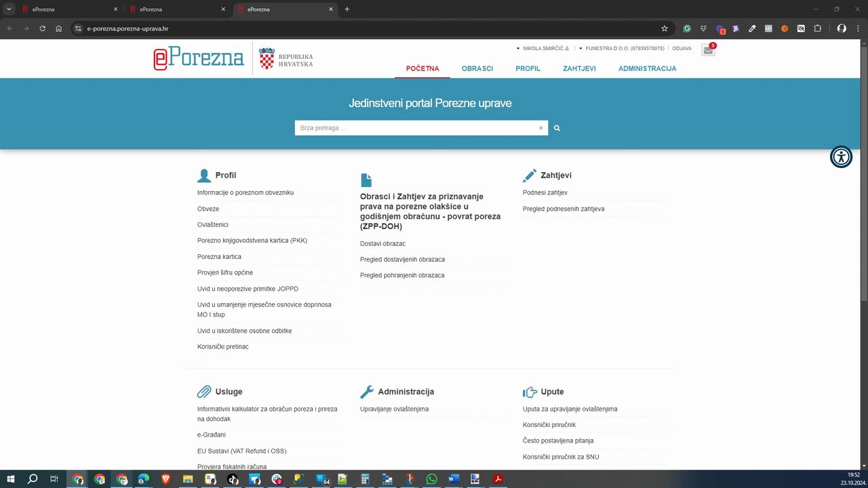Viewport: 868px width, 488px height.
Task: Launch Brave browser from the taskbar
Action: (x=166, y=479)
